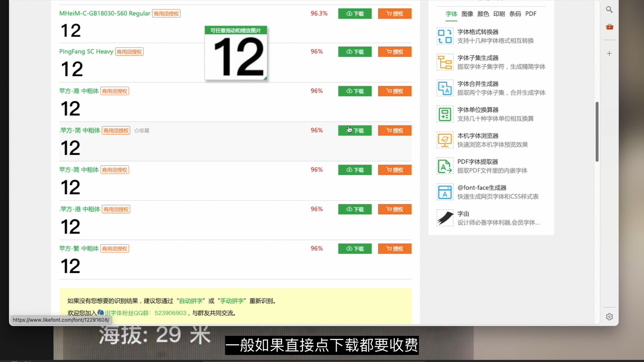Image resolution: width=644 pixels, height=362 pixels.
Task: Open the 自动拼字 link
Action: pyautogui.click(x=191, y=301)
